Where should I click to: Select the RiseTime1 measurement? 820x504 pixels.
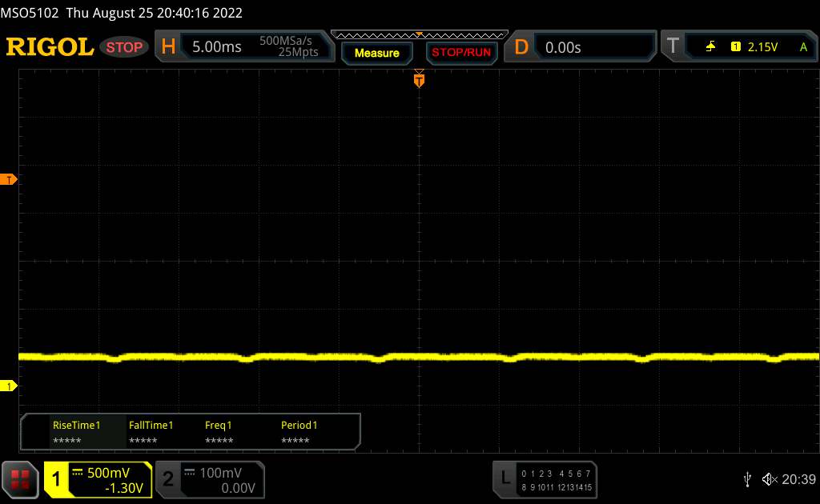click(76, 432)
